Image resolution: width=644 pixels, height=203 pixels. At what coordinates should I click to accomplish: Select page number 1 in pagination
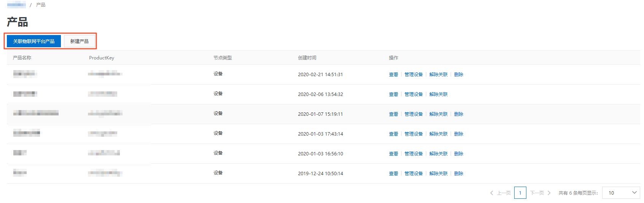pos(520,193)
